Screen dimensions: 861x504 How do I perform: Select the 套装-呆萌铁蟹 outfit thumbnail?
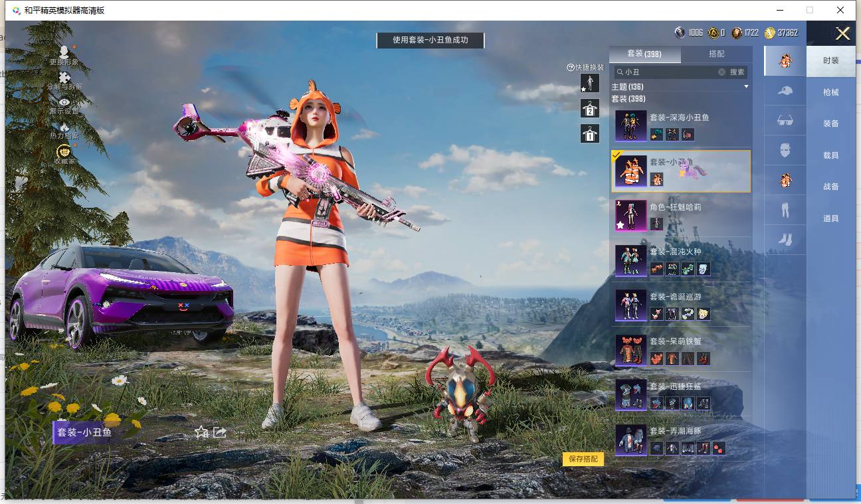tap(631, 350)
